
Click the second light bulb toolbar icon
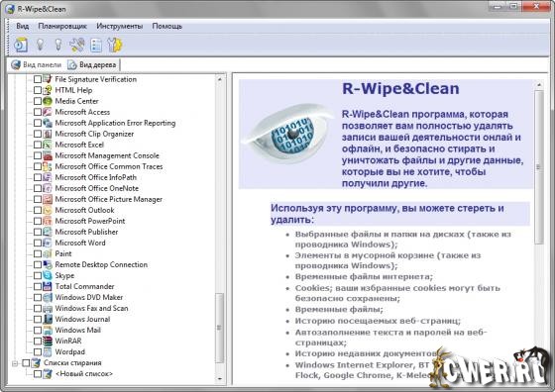(58, 45)
